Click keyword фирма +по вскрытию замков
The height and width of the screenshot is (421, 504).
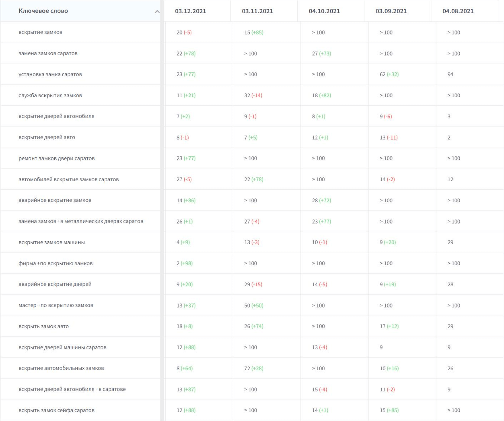pyautogui.click(x=56, y=263)
